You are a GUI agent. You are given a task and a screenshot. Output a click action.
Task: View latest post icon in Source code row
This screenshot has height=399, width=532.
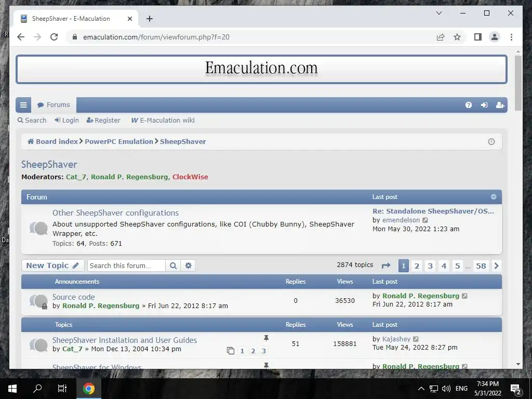tap(465, 296)
